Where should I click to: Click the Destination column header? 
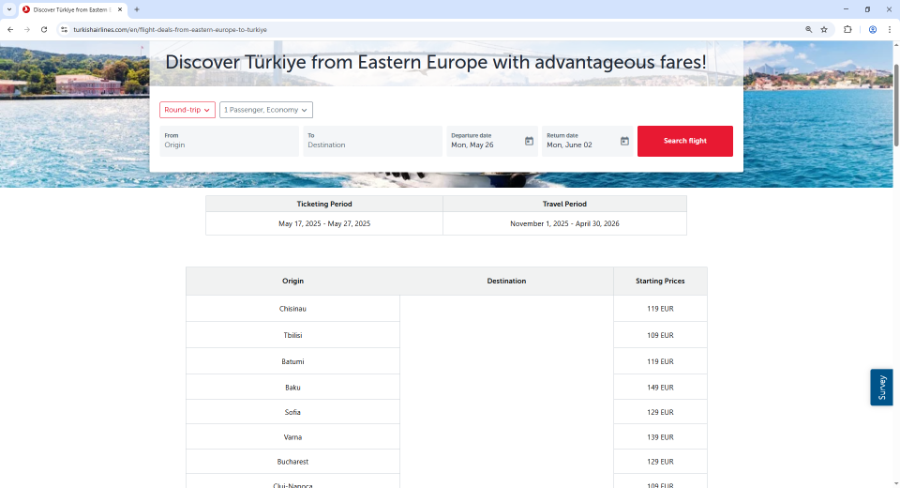(x=506, y=281)
